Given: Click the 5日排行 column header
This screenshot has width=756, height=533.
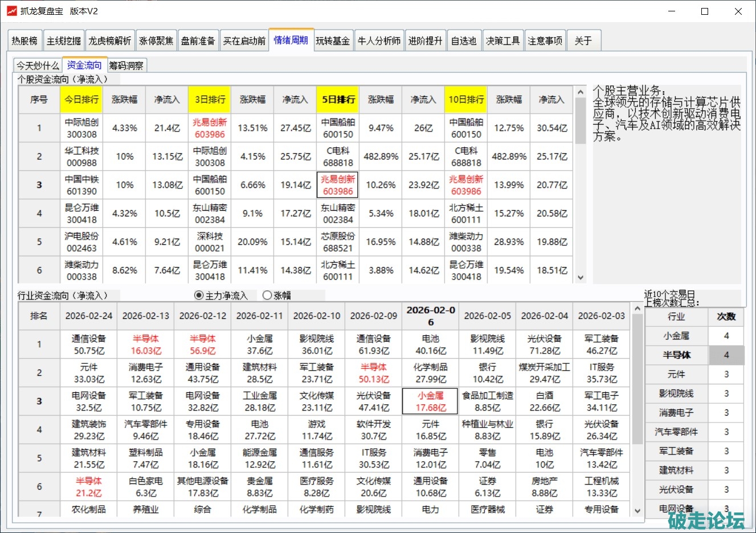Looking at the screenshot, I should click(338, 100).
